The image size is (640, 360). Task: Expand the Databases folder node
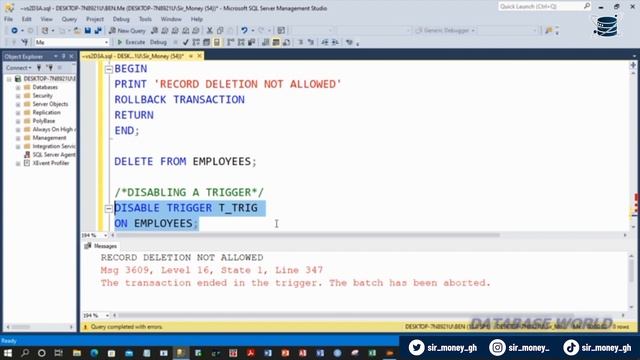click(x=18, y=87)
